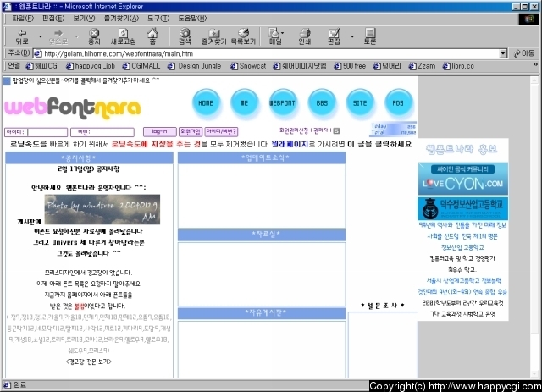
Task: Click the Back (뒤로) toolbar button
Action: [x=22, y=36]
